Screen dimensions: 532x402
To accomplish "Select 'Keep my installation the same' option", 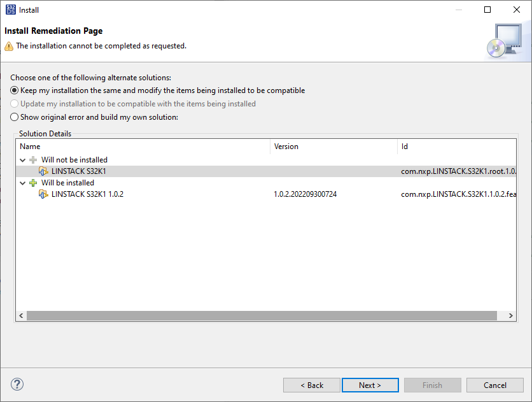I will pos(15,90).
